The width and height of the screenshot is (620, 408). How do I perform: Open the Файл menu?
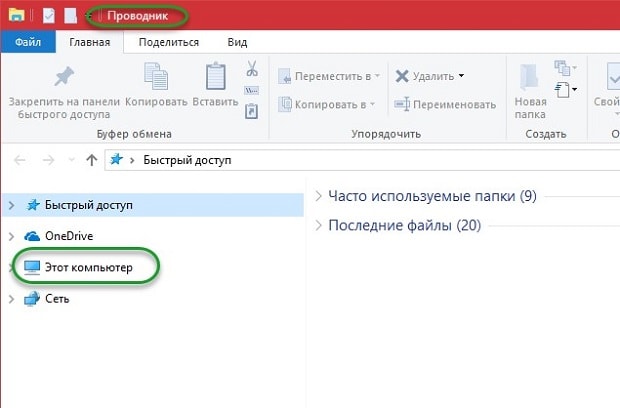(28, 42)
